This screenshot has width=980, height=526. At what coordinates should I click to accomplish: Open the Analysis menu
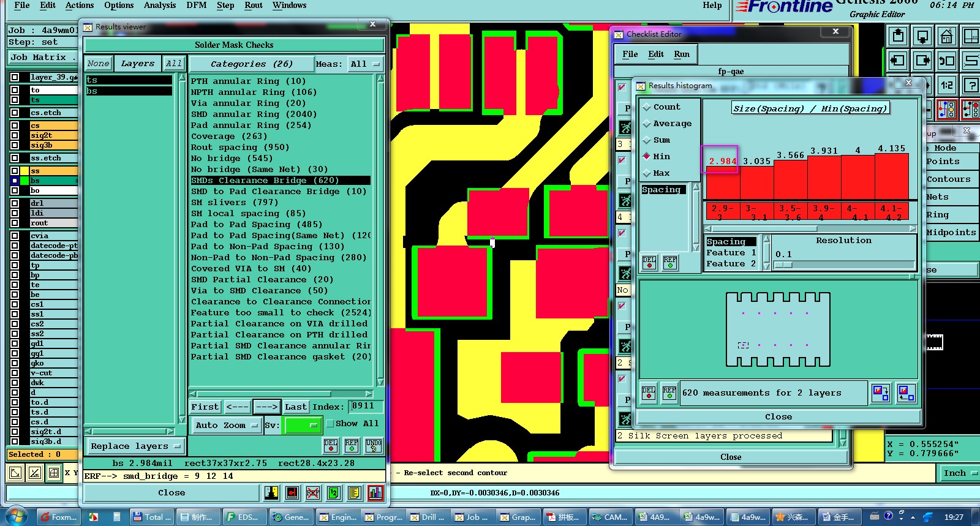[x=160, y=6]
